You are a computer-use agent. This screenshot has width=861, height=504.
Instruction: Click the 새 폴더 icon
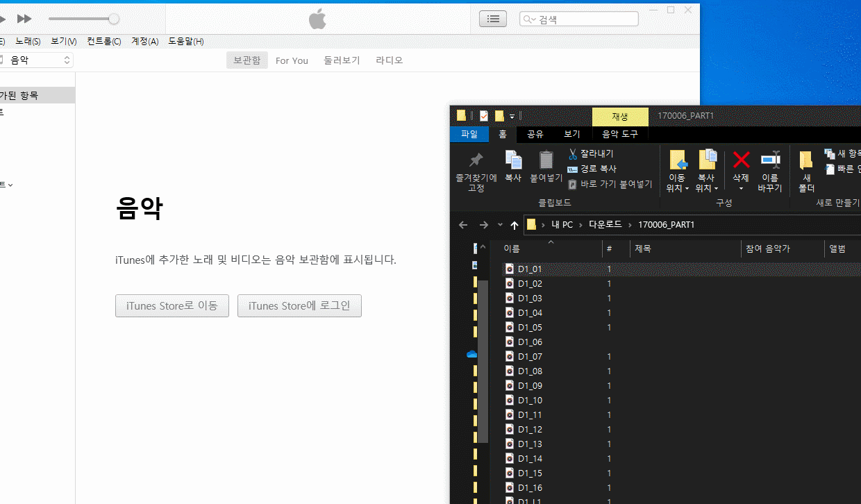[x=805, y=161]
